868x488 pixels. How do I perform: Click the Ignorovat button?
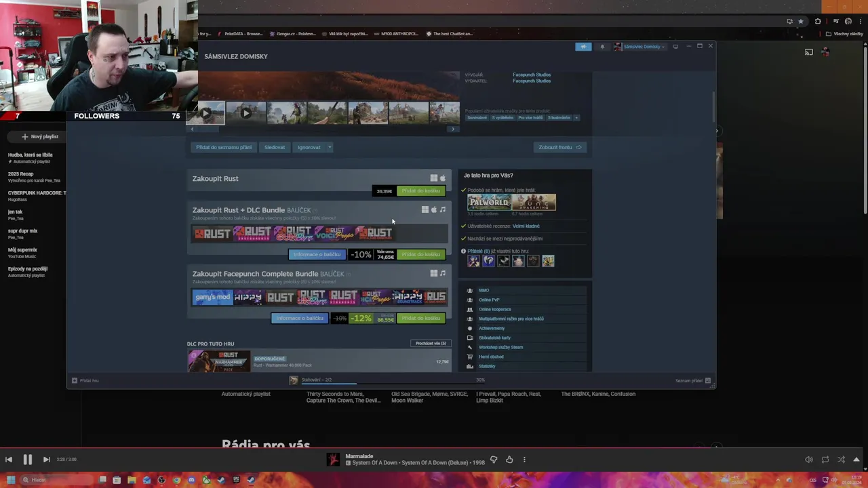coord(309,147)
